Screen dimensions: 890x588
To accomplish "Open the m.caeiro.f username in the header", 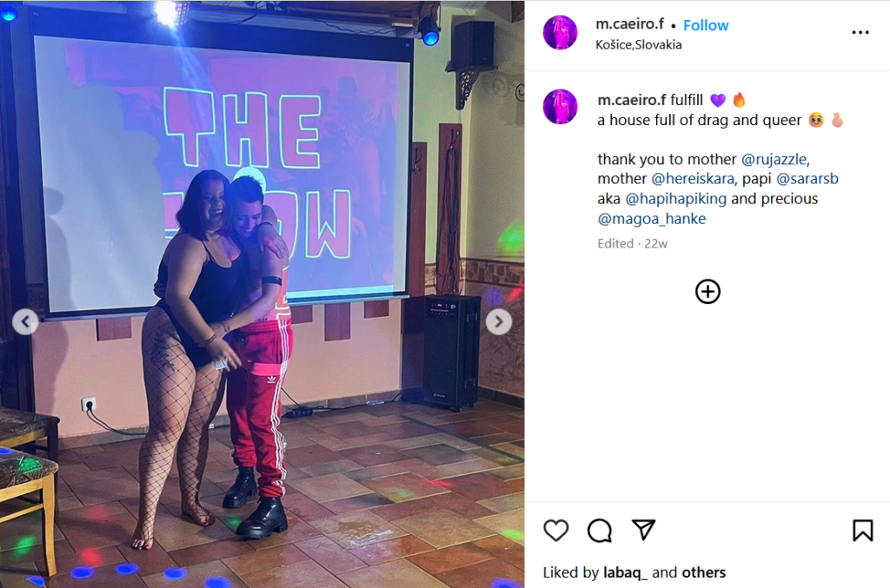I will [629, 24].
